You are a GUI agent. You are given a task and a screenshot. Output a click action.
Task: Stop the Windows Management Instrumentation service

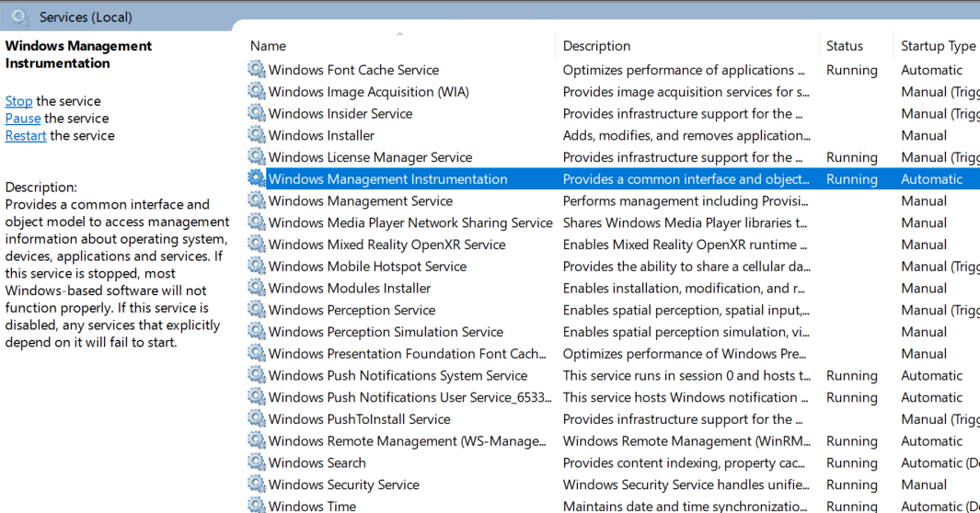[18, 101]
